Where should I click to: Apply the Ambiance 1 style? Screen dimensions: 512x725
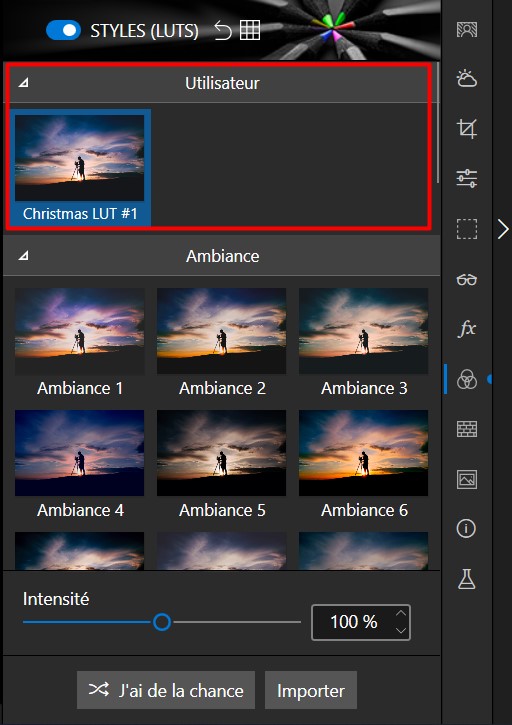(80, 343)
